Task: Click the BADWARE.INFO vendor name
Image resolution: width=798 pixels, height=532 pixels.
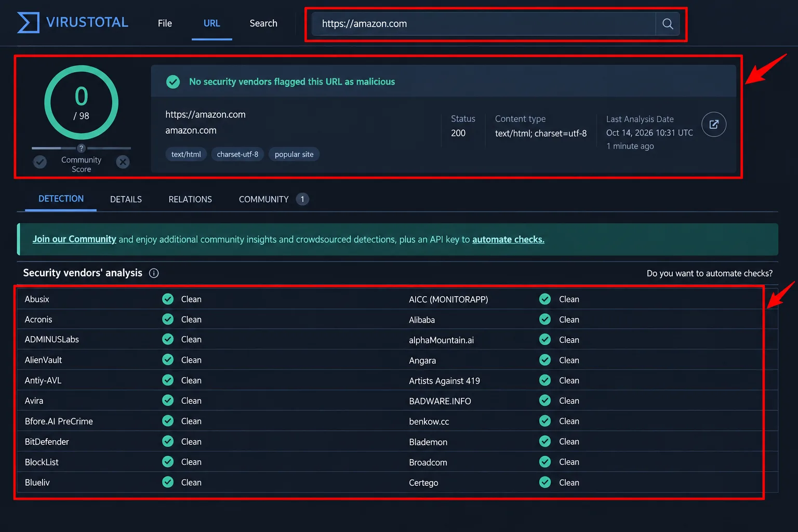Action: pos(440,401)
